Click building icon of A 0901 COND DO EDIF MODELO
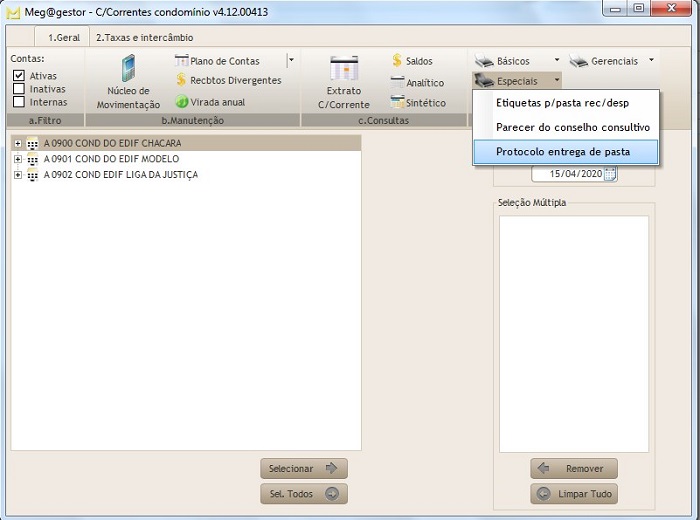 click(32, 159)
